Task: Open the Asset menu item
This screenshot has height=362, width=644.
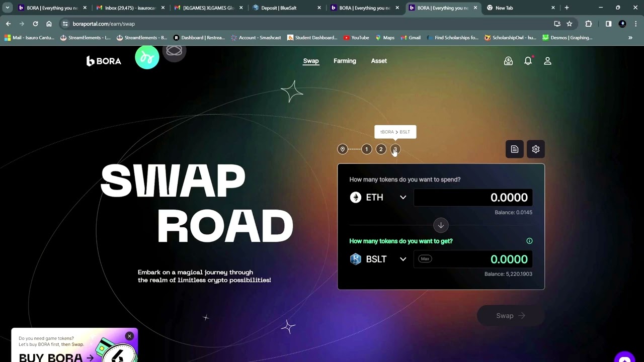Action: [x=379, y=61]
